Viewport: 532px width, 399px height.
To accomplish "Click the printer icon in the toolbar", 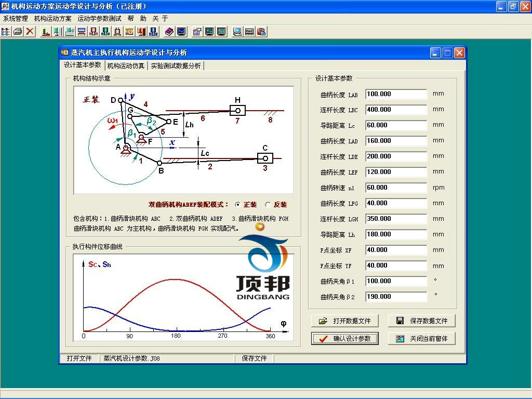I will (x=18, y=31).
